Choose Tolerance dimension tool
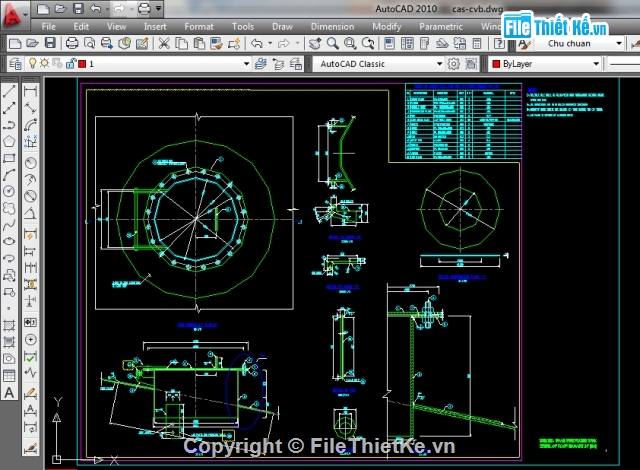The image size is (640, 470). (30, 322)
